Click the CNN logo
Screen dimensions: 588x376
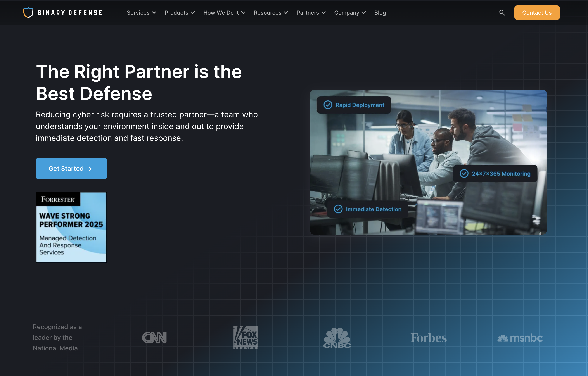click(154, 337)
